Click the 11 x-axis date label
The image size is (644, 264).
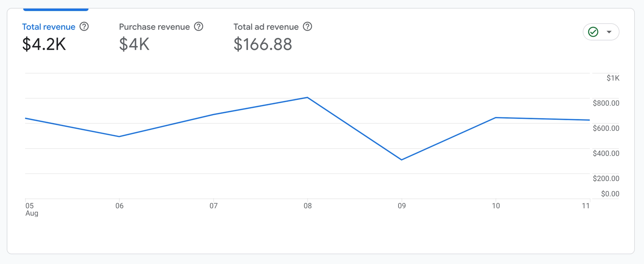586,206
